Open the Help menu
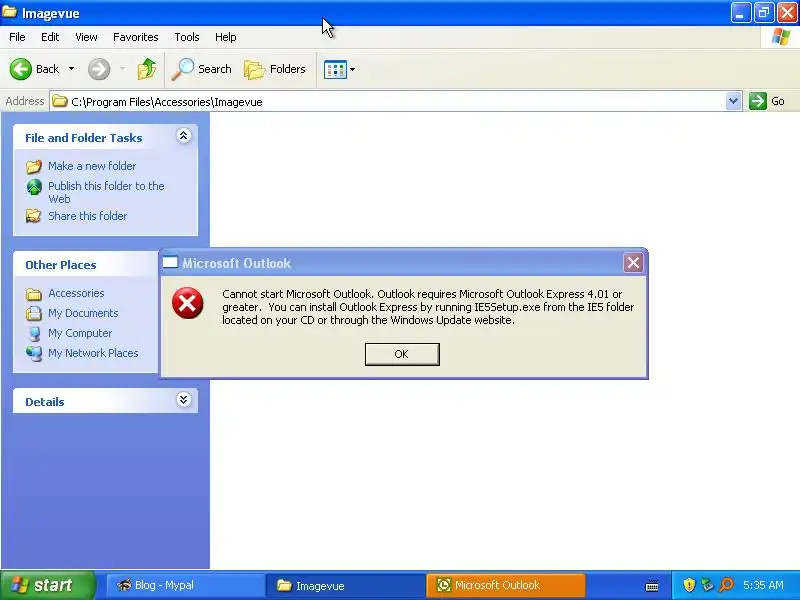This screenshot has width=800, height=600. click(x=226, y=37)
